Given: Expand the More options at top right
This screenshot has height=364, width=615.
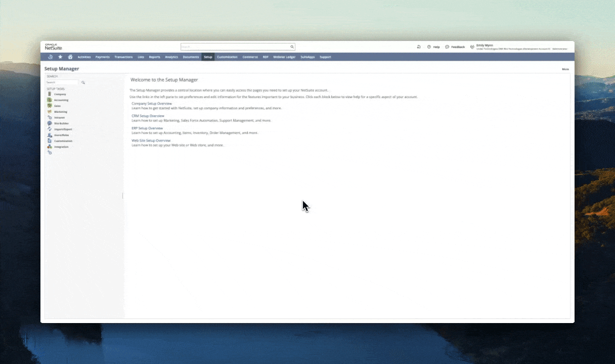Looking at the screenshot, I should (565, 69).
